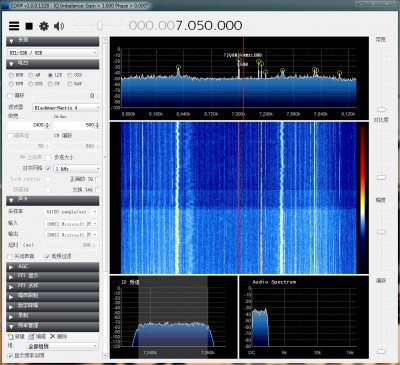Image resolution: width=400 pixels, height=365 pixels.
Task: Uncheck the snap-to-grid checkbox beside 1 kHz
Action: [48, 169]
